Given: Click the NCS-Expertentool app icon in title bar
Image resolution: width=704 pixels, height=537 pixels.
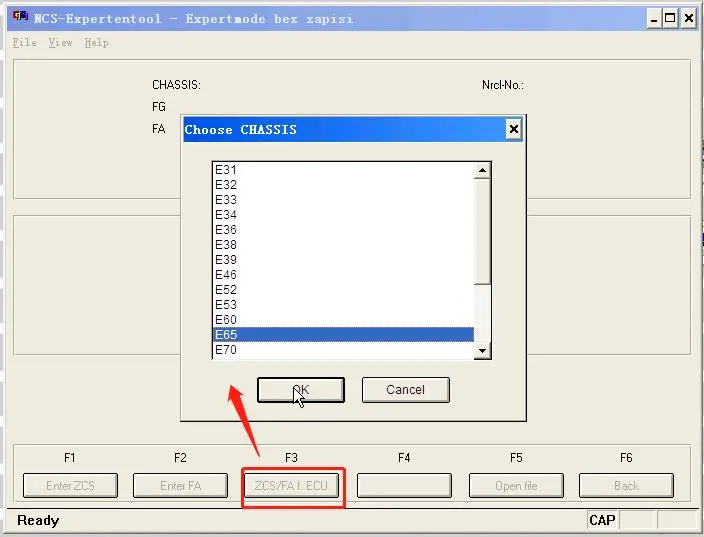Looking at the screenshot, I should [20, 17].
